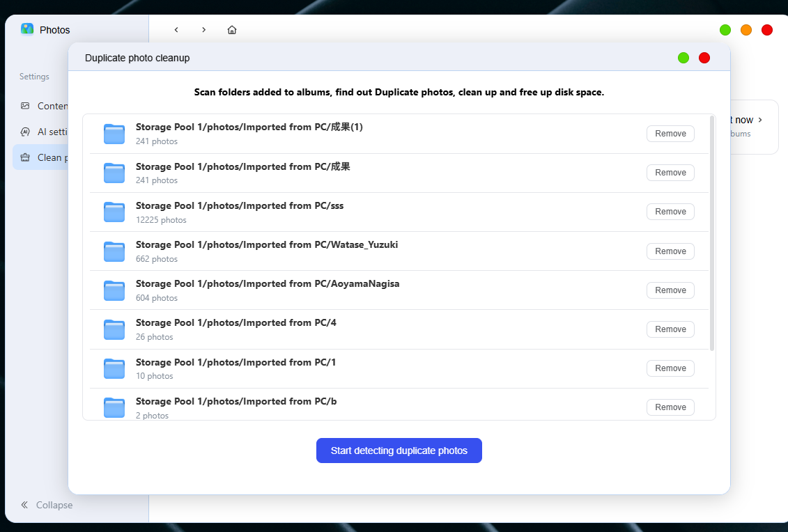
Task: Click the AI settings sidebar icon
Action: (25, 132)
